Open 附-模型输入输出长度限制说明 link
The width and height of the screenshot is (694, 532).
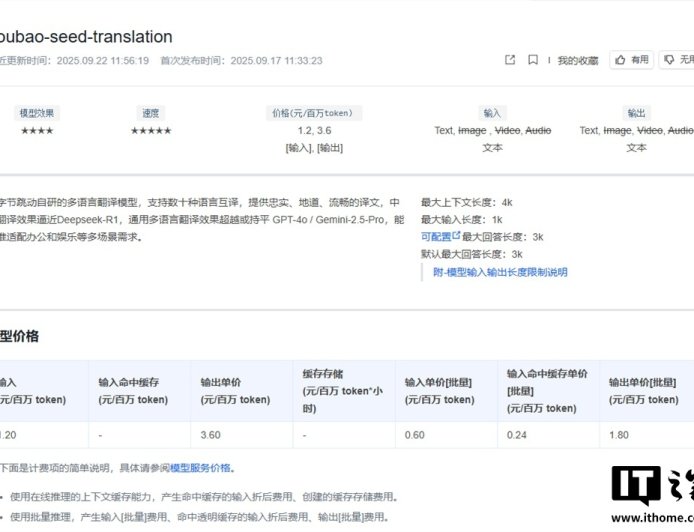click(x=500, y=272)
